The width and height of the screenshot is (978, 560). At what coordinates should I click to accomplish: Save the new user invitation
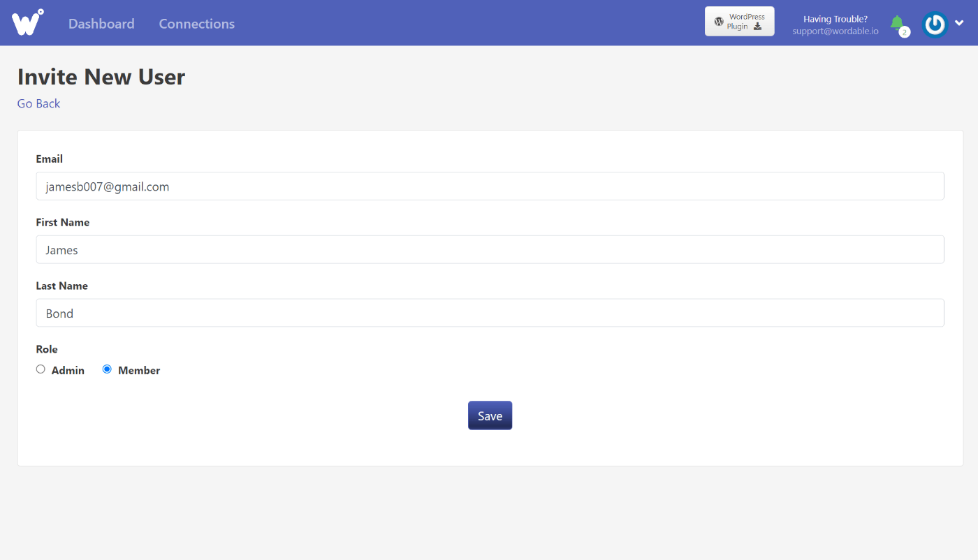490,415
